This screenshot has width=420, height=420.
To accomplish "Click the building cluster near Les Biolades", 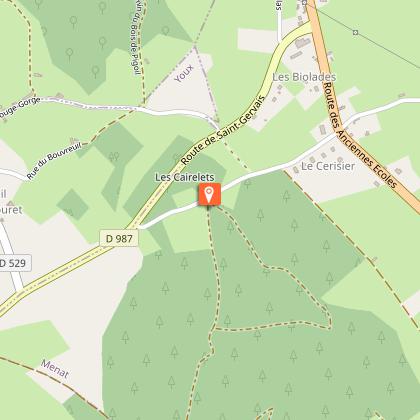I will 302,43.
